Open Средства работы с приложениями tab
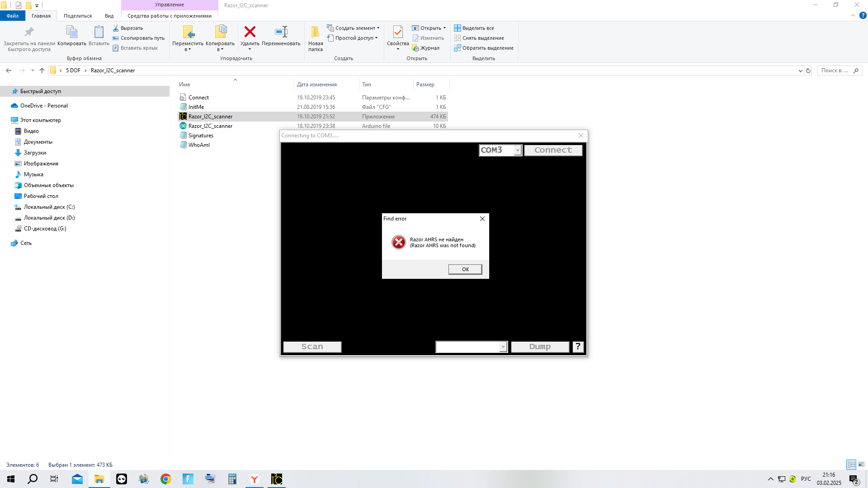The width and height of the screenshot is (868, 488). pyautogui.click(x=170, y=16)
